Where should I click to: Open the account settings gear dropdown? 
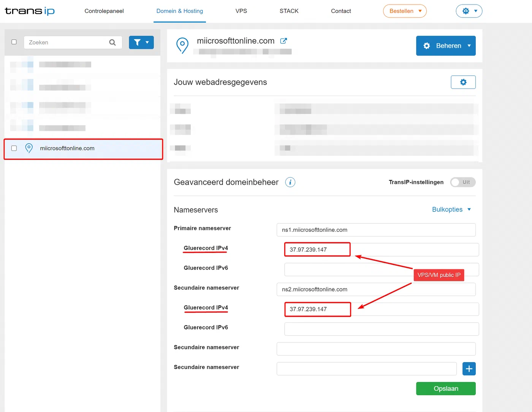pos(469,11)
